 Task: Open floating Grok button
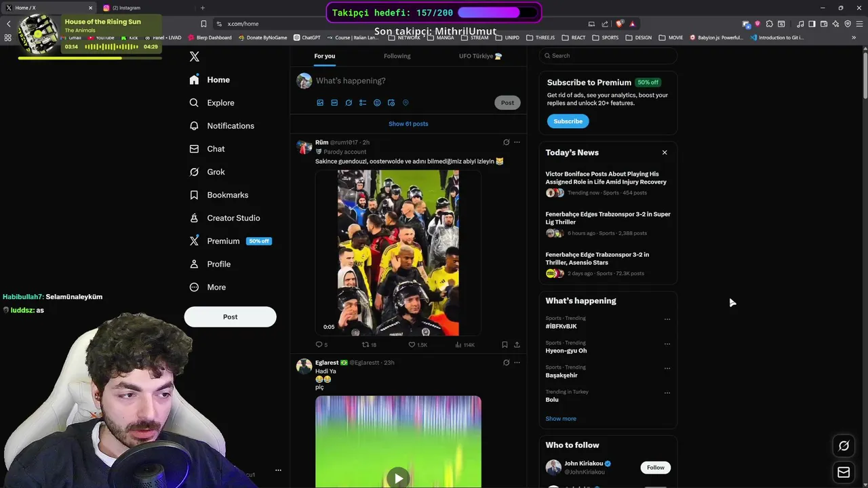coord(844,446)
